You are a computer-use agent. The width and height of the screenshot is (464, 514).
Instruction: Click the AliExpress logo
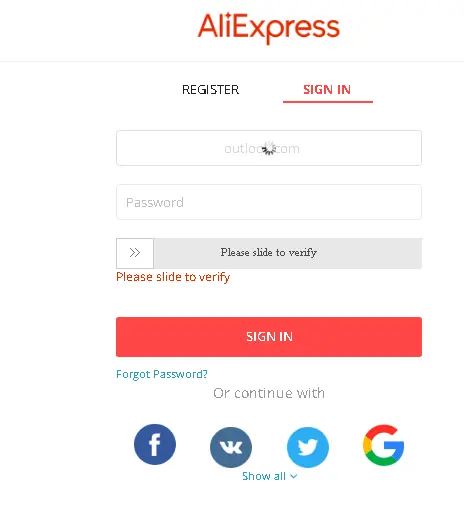tap(269, 27)
